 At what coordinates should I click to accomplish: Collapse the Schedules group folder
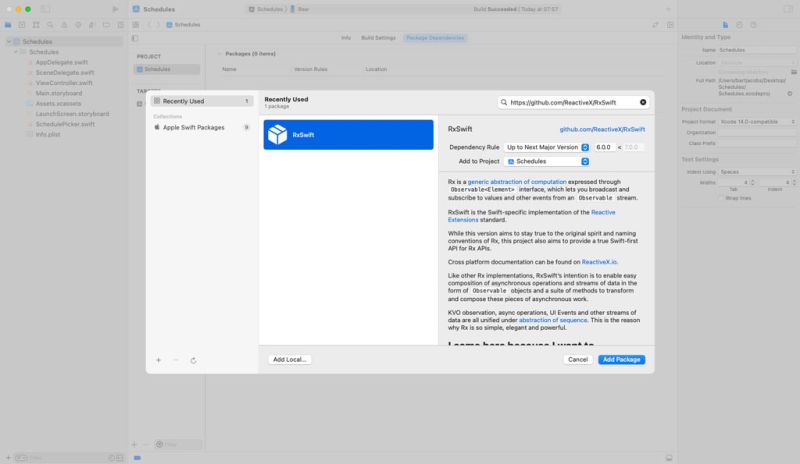[15, 52]
